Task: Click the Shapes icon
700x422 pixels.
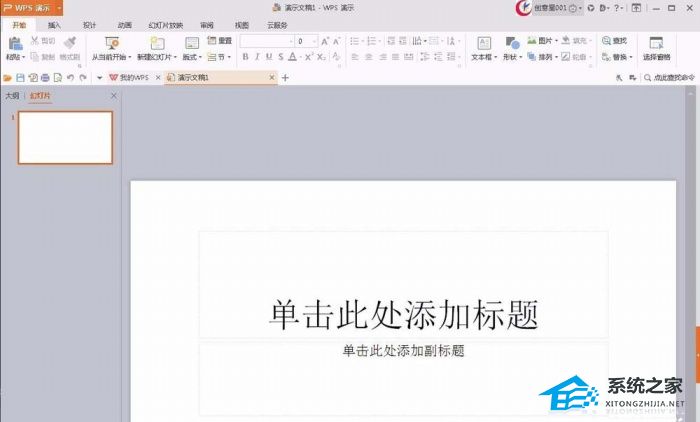Action: click(x=512, y=43)
